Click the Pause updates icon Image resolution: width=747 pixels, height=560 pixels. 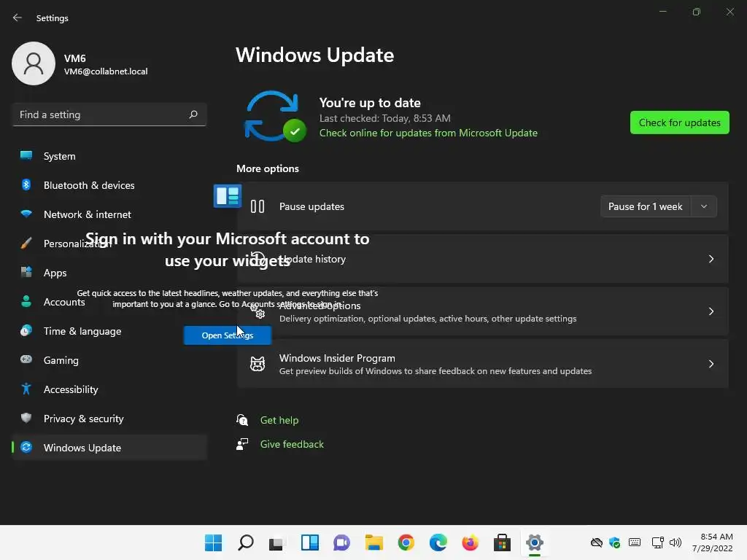point(258,206)
